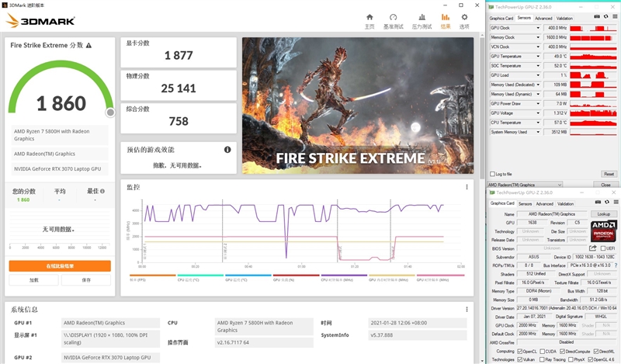Switch to Validation tab in GPU-Z Sensors window
Screen dimensions: 621x364
click(564, 18)
